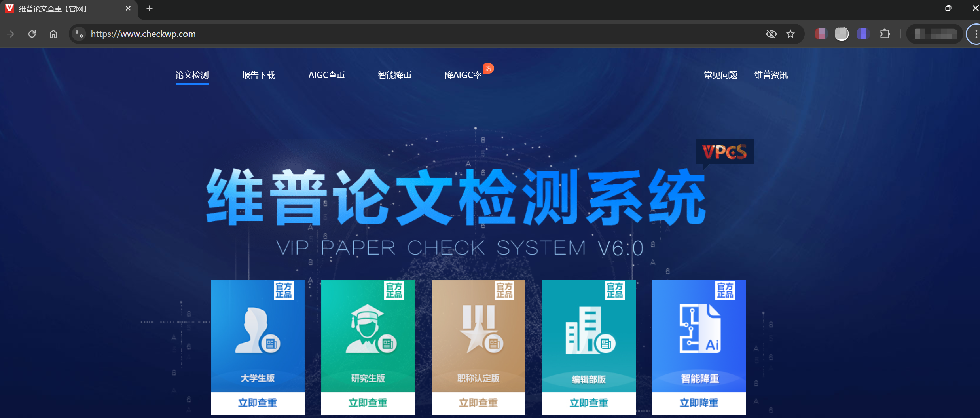Click the crossed-eye tracking protection icon
Image resolution: width=980 pixels, height=418 pixels.
pyautogui.click(x=771, y=34)
